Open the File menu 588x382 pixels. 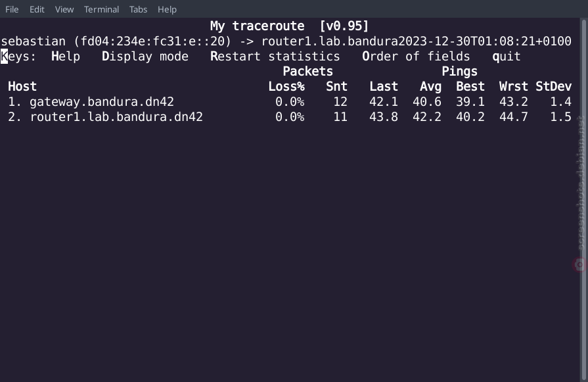click(12, 9)
